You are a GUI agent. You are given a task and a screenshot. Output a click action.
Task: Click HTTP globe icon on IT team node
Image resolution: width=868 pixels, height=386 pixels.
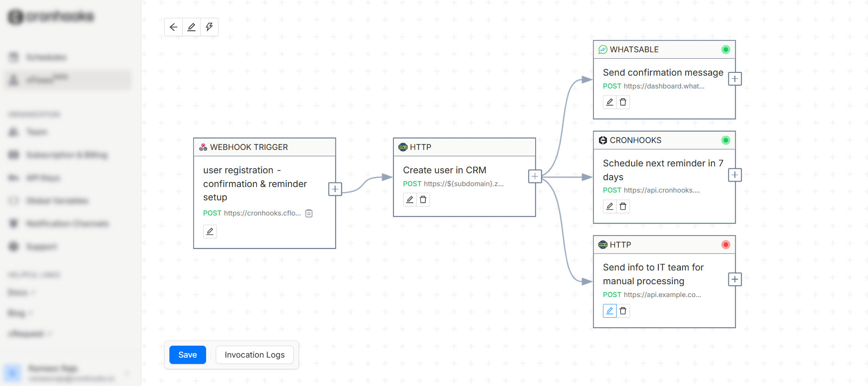(603, 245)
